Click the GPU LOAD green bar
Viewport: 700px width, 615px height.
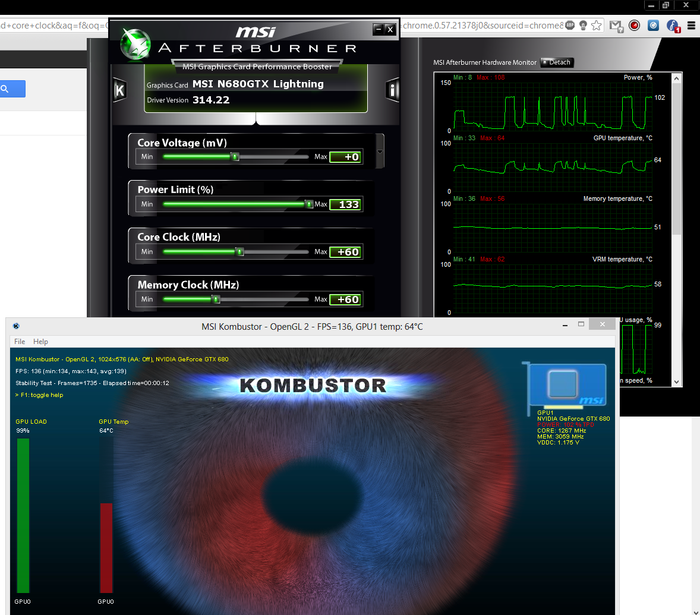click(23, 516)
